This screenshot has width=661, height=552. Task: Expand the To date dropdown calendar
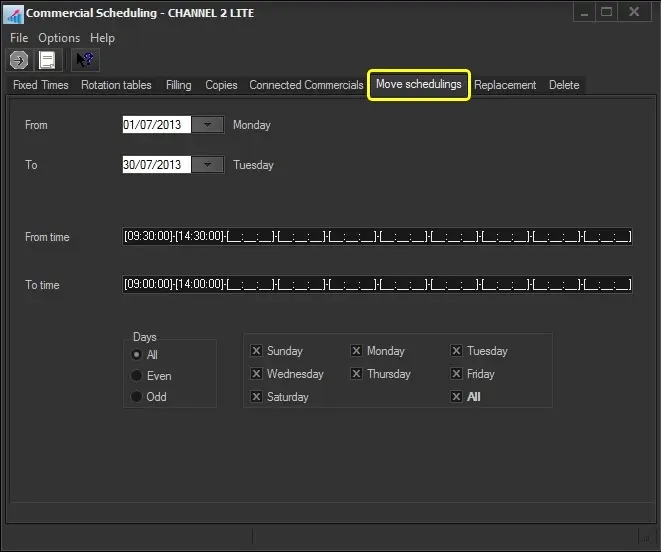[x=207, y=165]
